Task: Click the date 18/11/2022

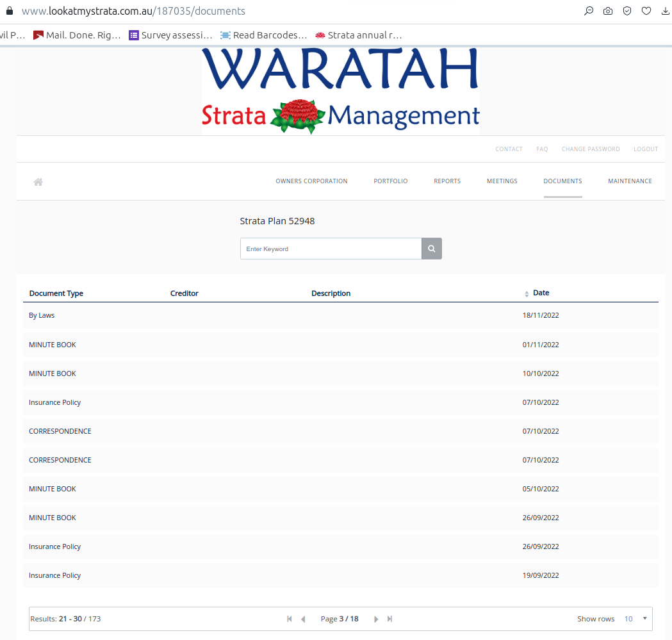Action: click(x=541, y=315)
